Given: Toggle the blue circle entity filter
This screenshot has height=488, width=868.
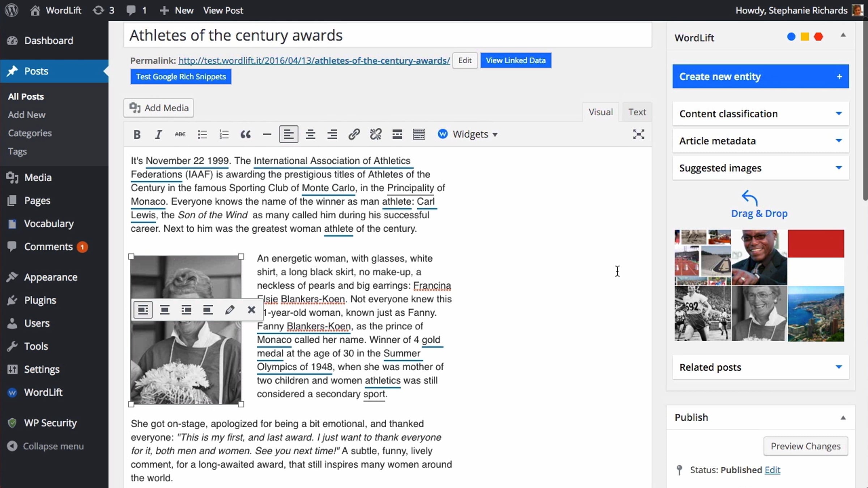Looking at the screenshot, I should [791, 37].
